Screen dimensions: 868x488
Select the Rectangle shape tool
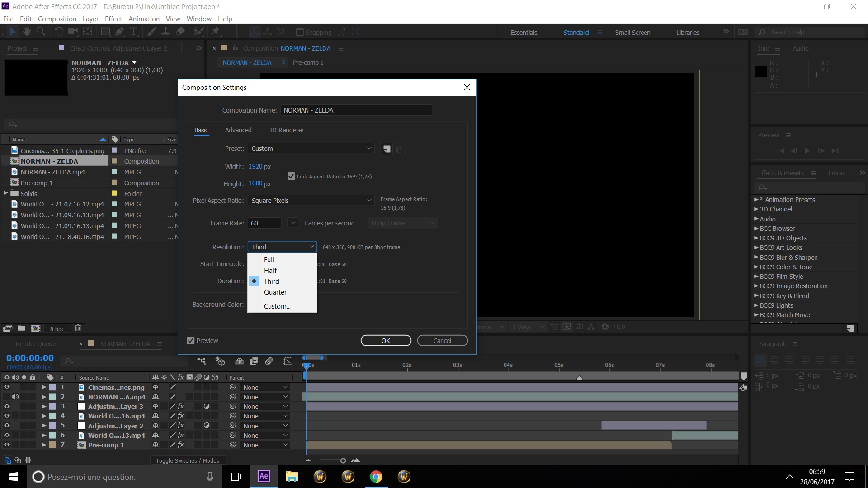pos(105,32)
